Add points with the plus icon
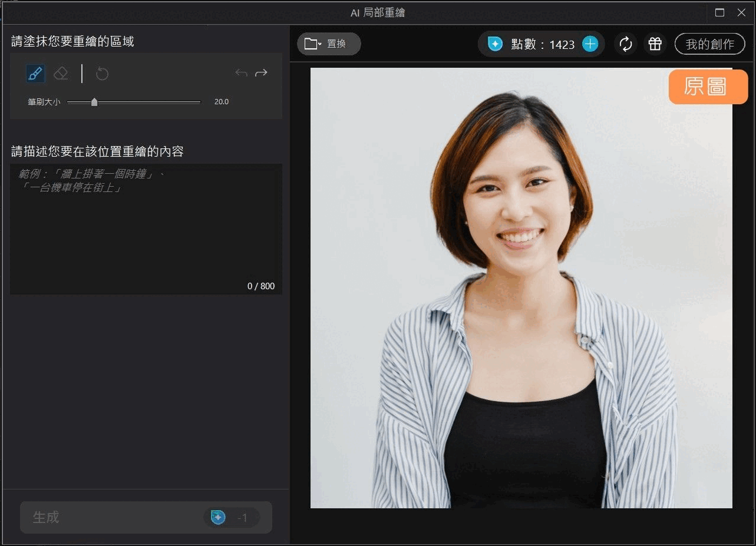 coord(590,44)
